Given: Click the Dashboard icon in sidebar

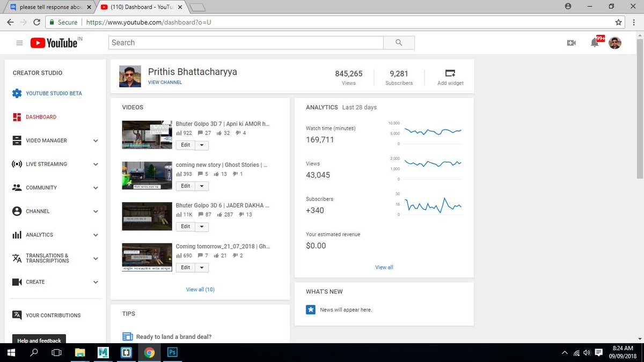Looking at the screenshot, I should pos(17,117).
